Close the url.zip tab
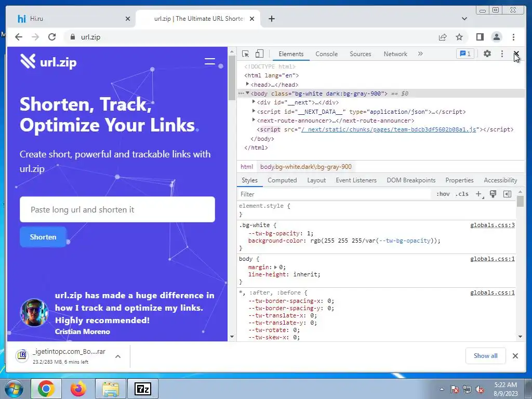The width and height of the screenshot is (532, 399). pyautogui.click(x=252, y=19)
